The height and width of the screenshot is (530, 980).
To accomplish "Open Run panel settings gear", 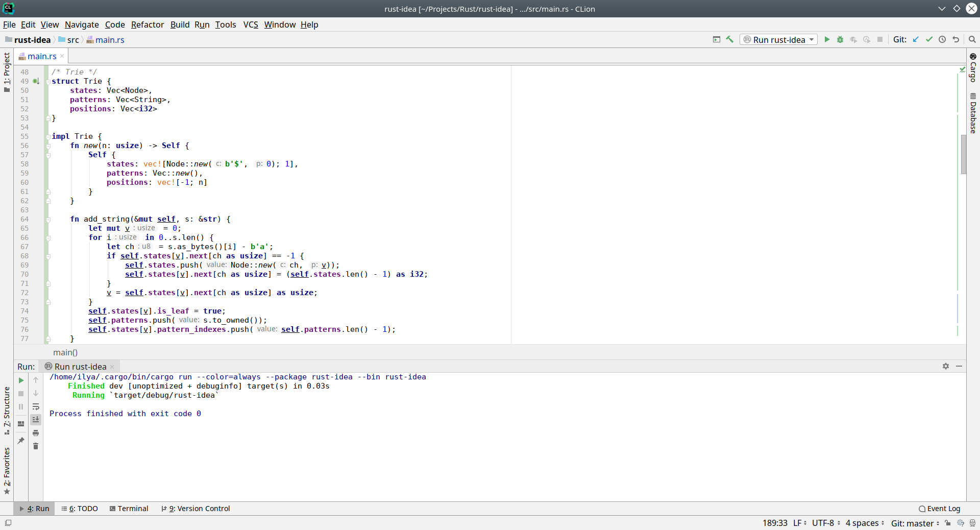I will click(x=946, y=366).
